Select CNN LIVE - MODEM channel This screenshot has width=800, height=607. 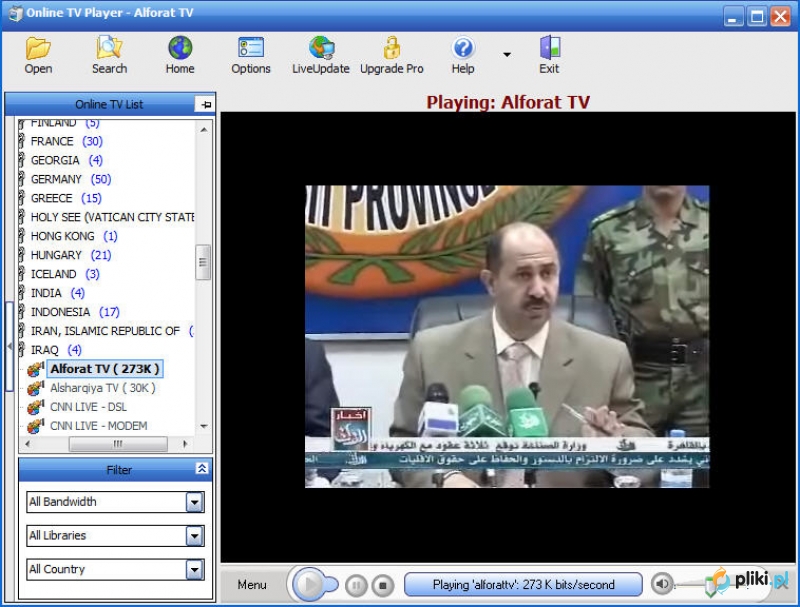[x=98, y=425]
